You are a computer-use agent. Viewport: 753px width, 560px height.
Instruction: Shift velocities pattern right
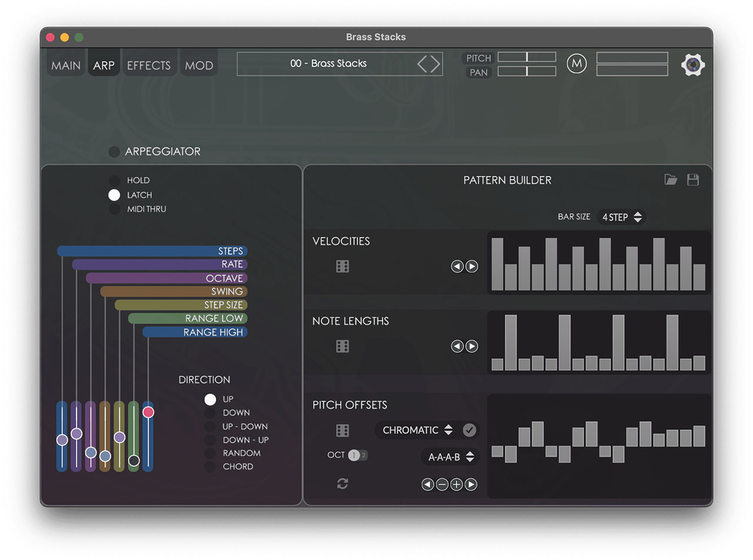point(472,266)
